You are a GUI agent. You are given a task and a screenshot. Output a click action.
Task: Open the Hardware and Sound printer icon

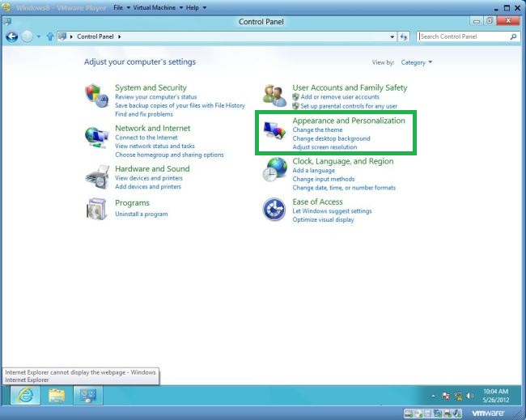pos(97,177)
